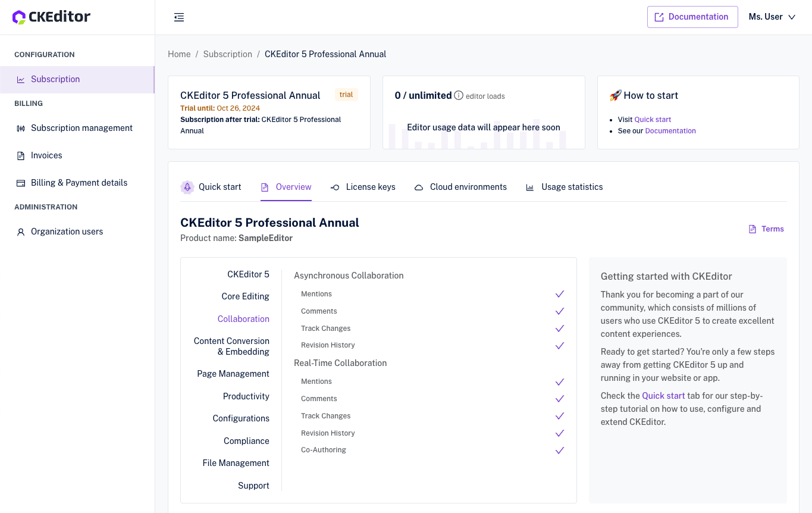
Task: Open Quick start link in How to start
Action: pos(653,120)
